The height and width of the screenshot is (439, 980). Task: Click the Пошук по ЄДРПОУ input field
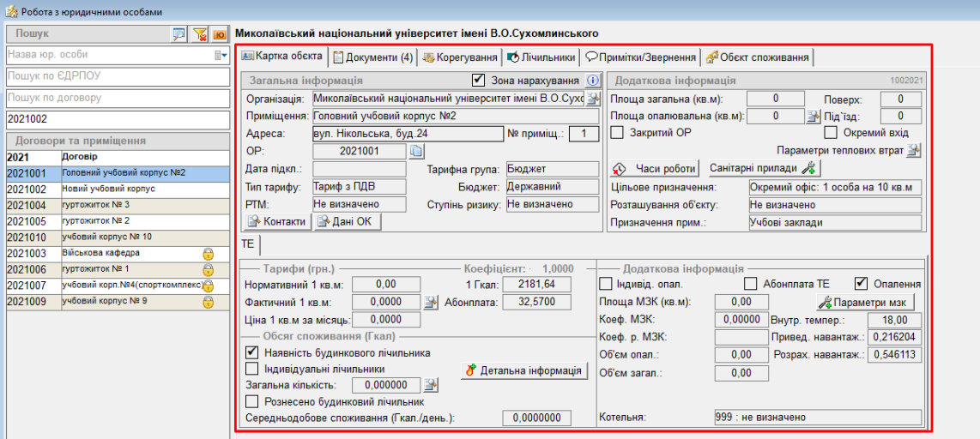(117, 76)
